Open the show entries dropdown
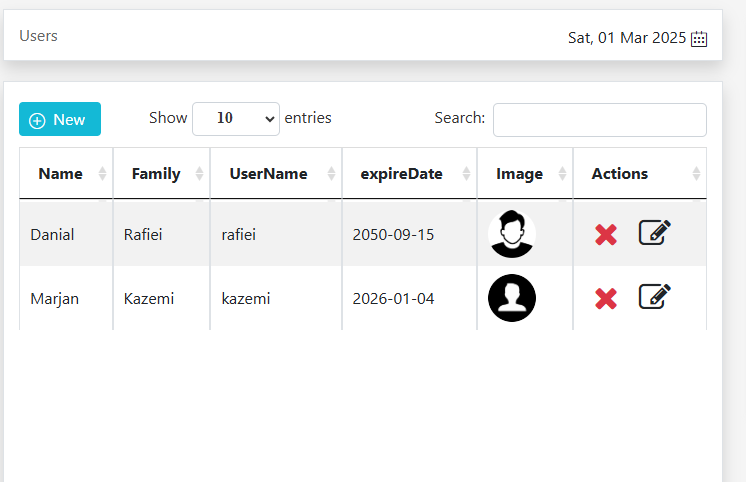Image resolution: width=746 pixels, height=482 pixels. 236,118
